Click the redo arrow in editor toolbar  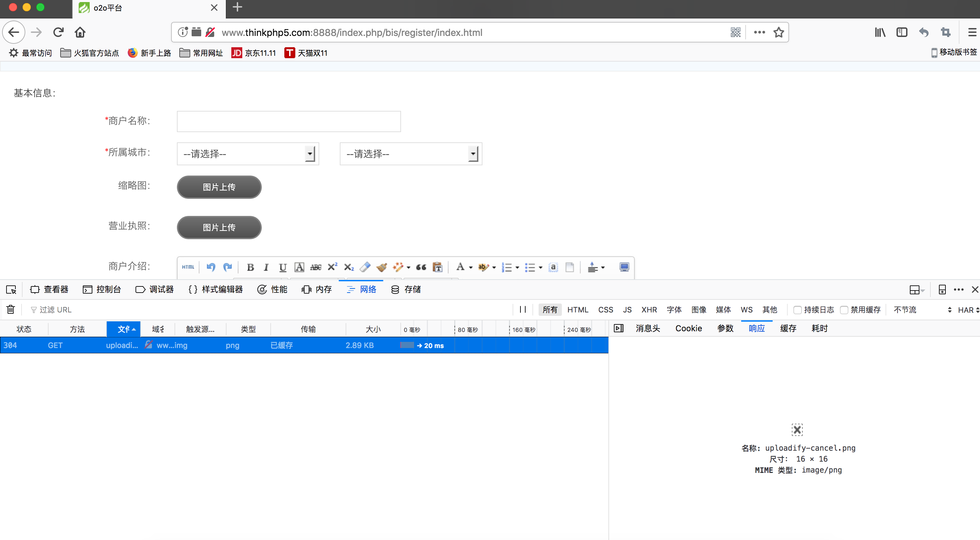click(228, 267)
